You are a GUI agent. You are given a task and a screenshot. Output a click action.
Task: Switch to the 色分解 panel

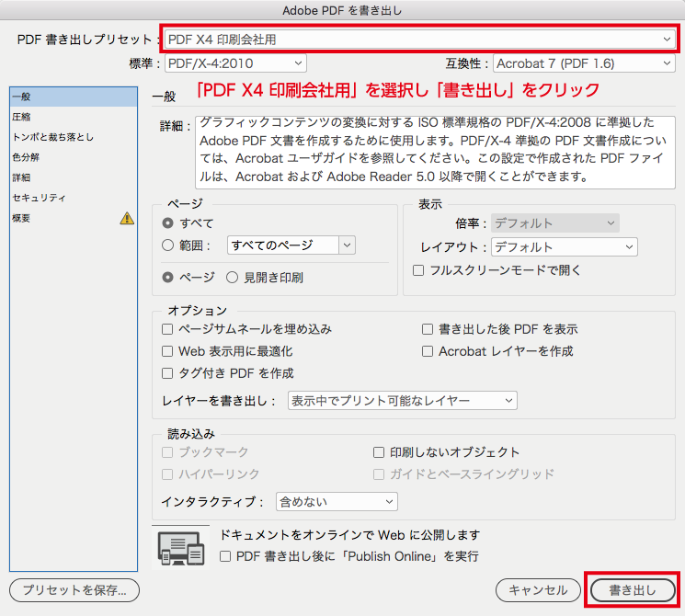pos(74,157)
